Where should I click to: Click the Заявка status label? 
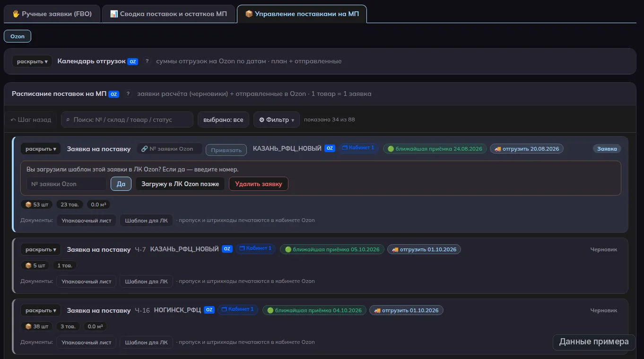click(x=607, y=149)
